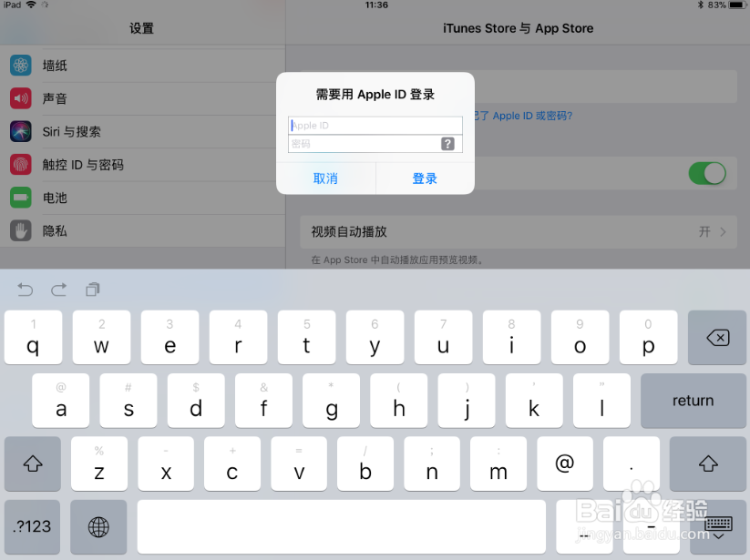Tap the l key
The image size is (750, 560).
click(x=601, y=401)
